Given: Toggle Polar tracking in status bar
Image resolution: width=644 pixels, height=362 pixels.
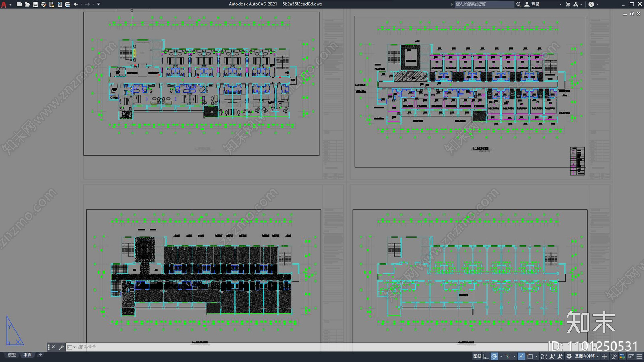Looking at the screenshot, I should coord(494,356).
